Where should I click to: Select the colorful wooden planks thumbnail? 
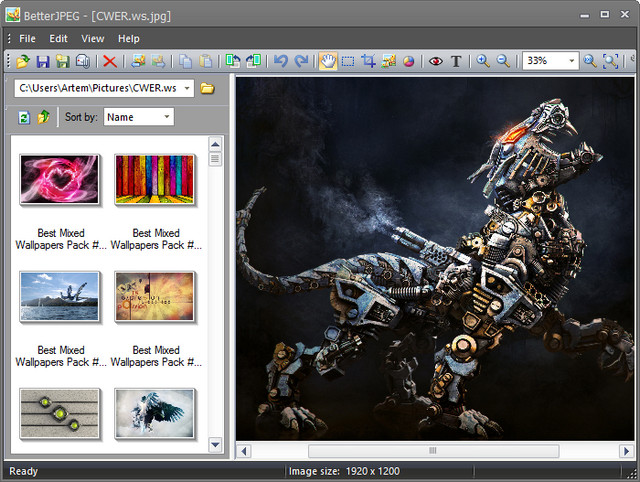click(x=155, y=179)
